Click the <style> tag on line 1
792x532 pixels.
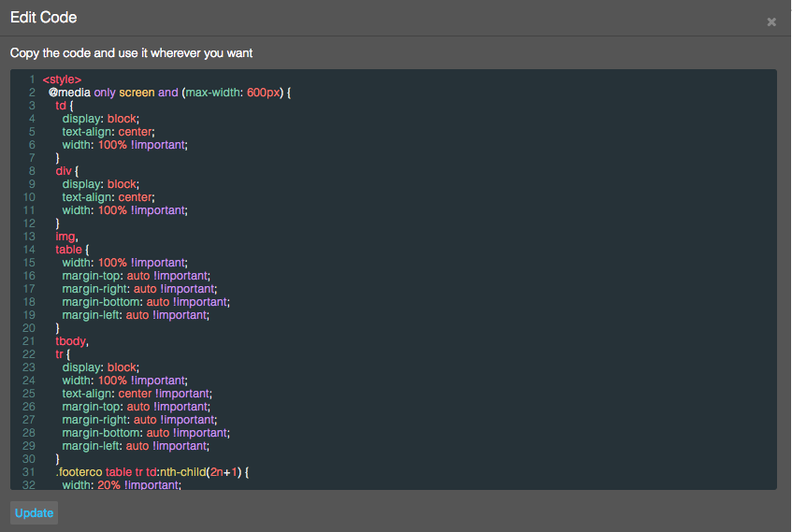pyautogui.click(x=62, y=79)
